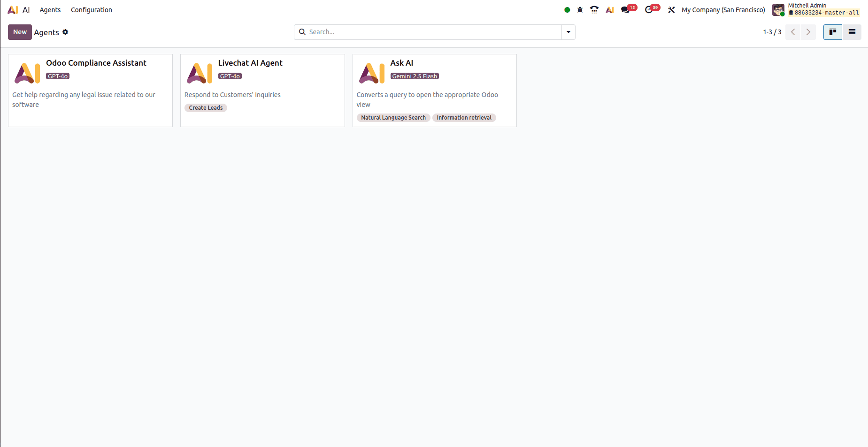868x447 pixels.
Task: Click the Create Leads tag
Action: click(206, 108)
